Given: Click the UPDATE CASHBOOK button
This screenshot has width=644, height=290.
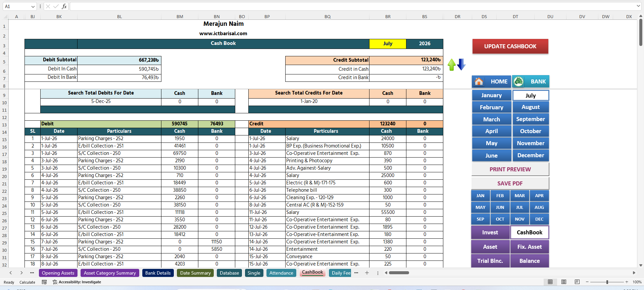Looking at the screenshot, I should (x=510, y=46).
